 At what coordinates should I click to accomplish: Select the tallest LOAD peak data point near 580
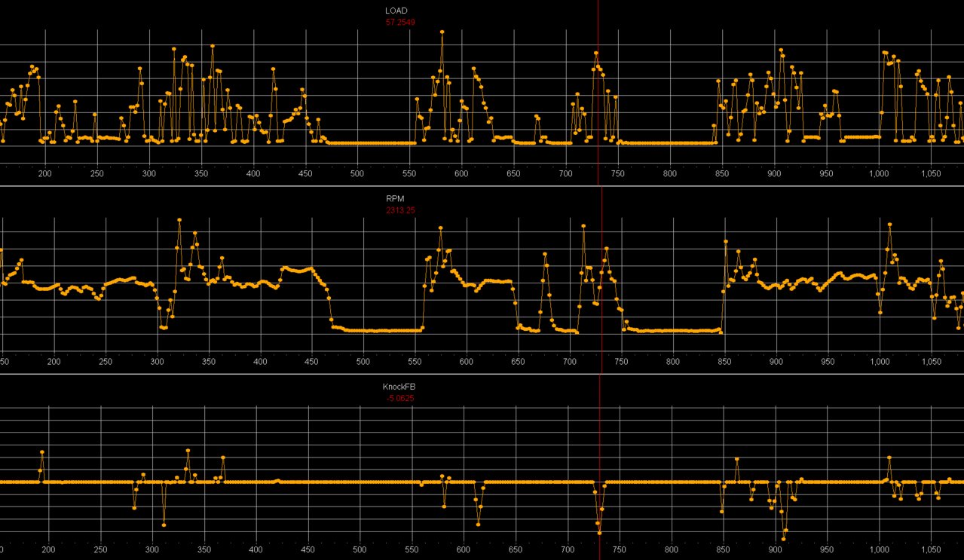tap(442, 32)
